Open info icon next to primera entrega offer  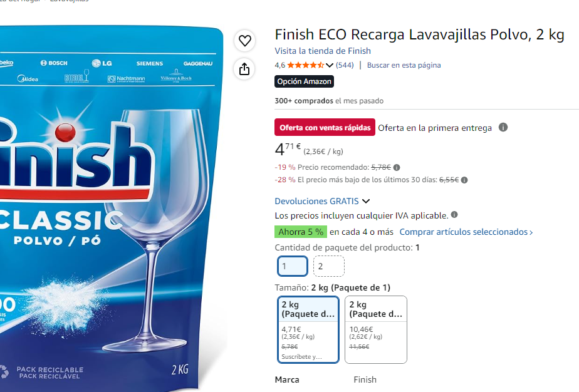(503, 127)
